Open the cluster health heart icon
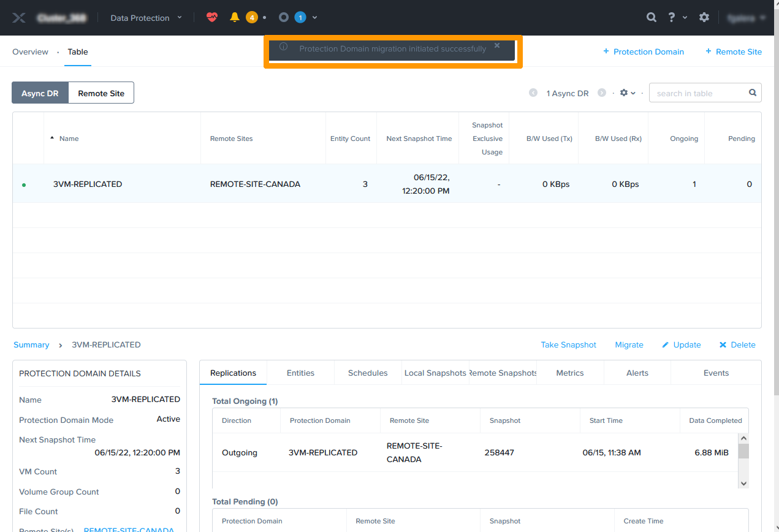This screenshot has height=532, width=779. [x=212, y=17]
